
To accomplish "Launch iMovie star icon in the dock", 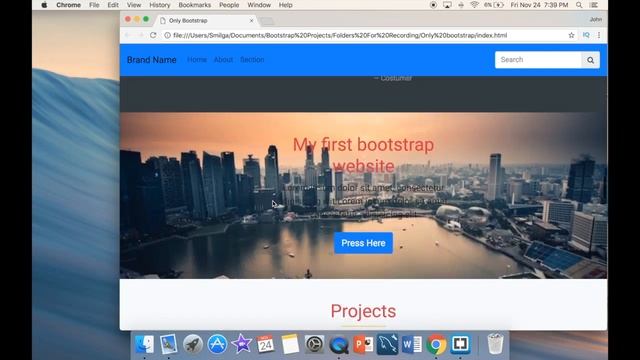I will (x=241, y=344).
